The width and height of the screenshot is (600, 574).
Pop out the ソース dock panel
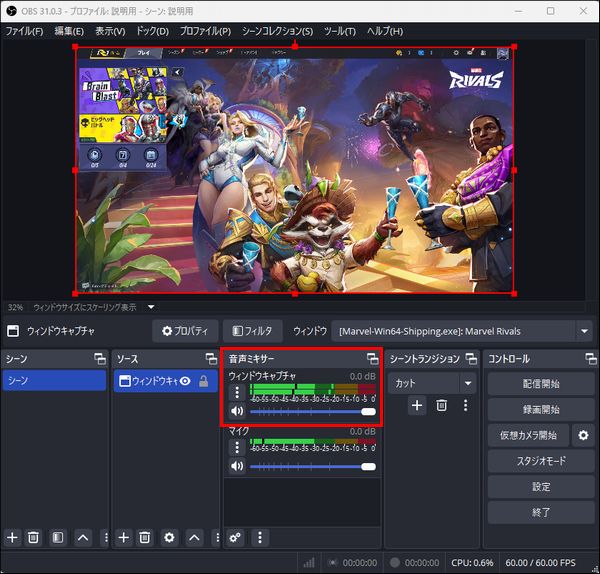click(211, 359)
